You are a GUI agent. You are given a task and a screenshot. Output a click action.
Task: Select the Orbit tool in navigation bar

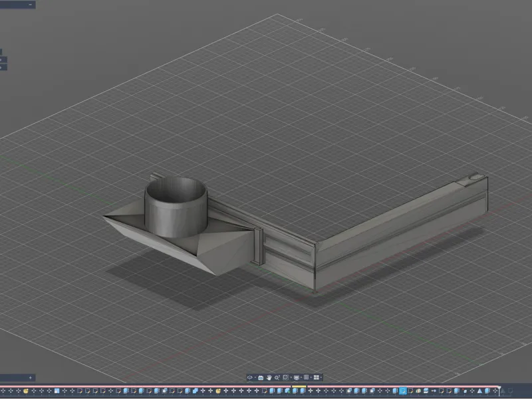[250, 377]
